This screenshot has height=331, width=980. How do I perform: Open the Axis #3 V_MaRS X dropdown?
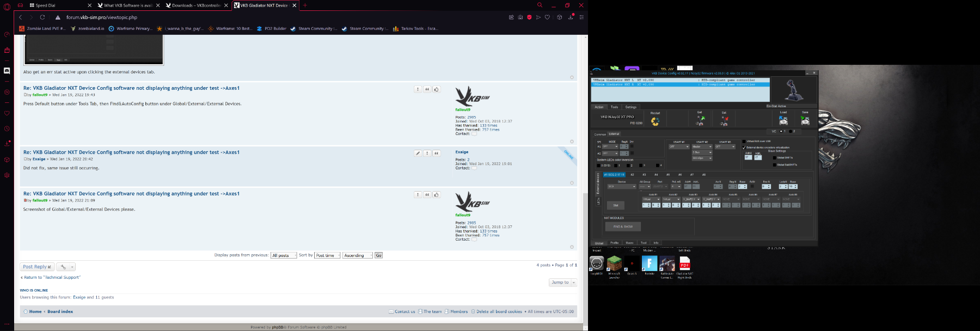pos(691,199)
